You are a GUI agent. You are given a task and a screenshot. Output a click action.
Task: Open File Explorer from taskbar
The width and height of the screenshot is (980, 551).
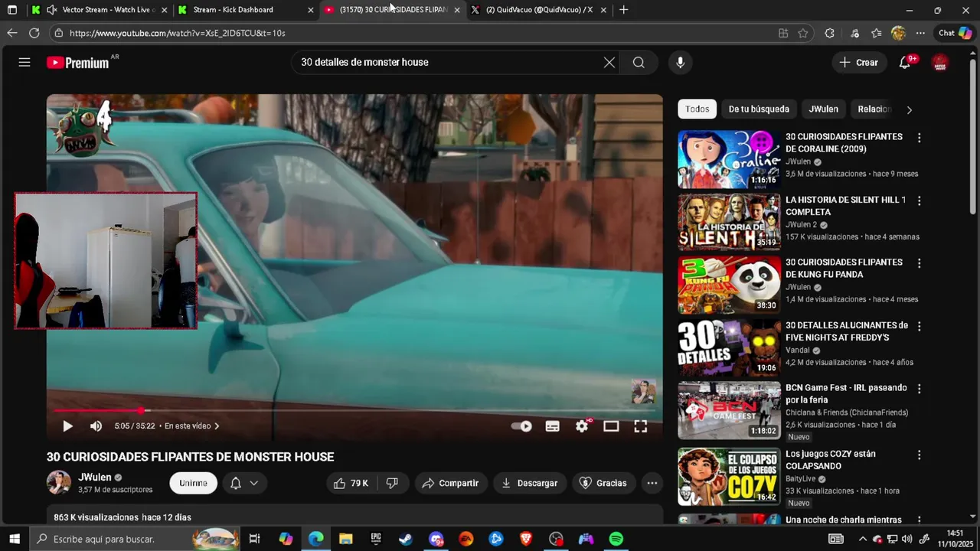345,539
